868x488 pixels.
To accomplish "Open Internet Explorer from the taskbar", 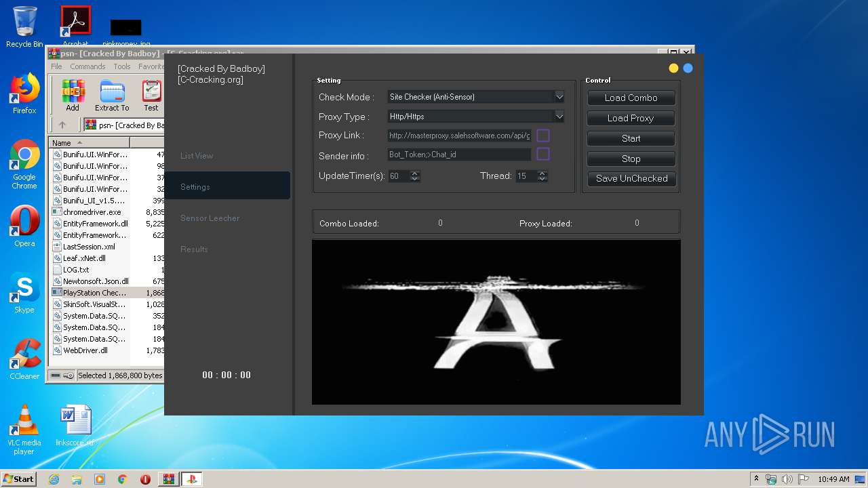I will coord(54,479).
